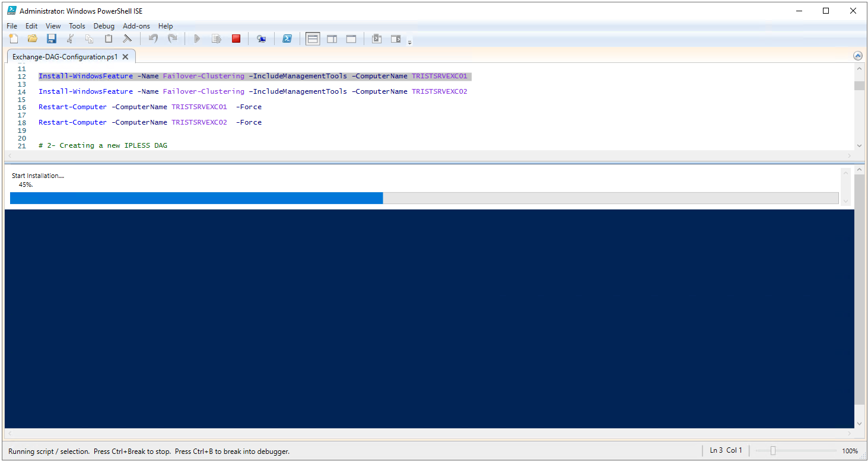868x461 pixels.
Task: Create a new script file
Action: [14, 39]
